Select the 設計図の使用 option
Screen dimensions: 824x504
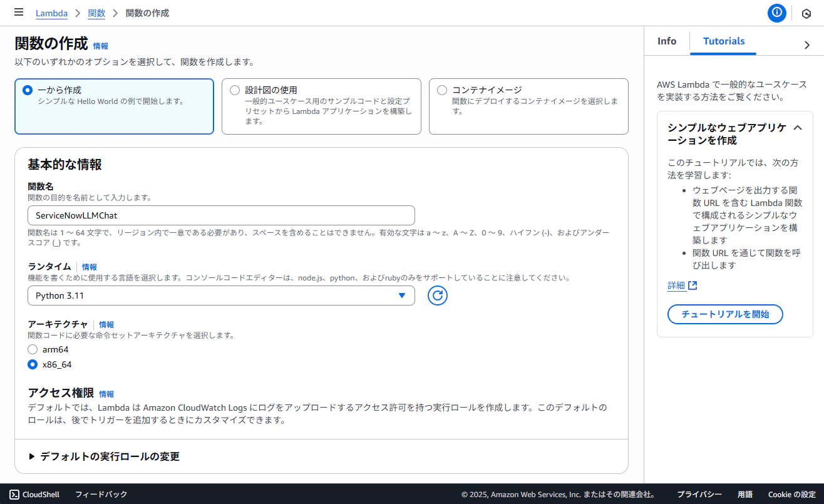pyautogui.click(x=321, y=106)
